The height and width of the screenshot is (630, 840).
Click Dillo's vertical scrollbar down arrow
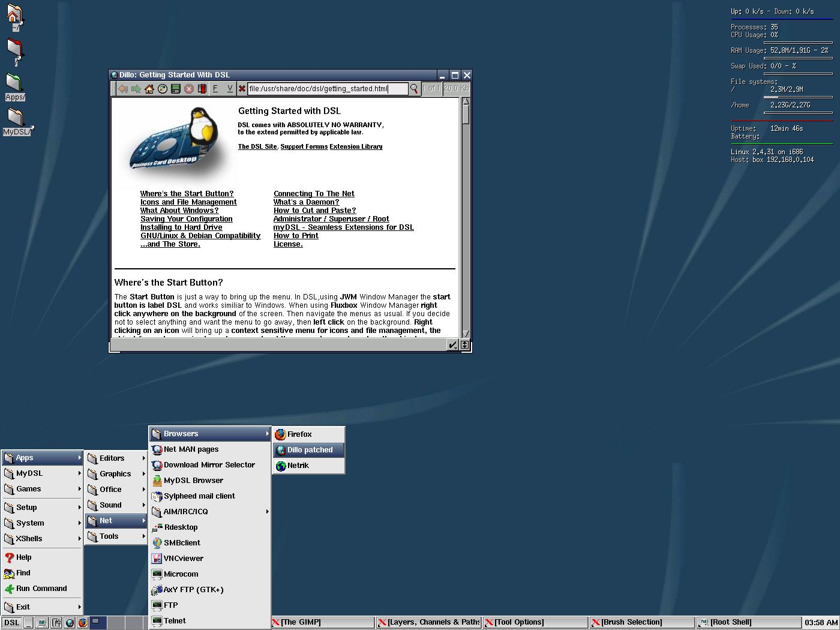[x=466, y=334]
